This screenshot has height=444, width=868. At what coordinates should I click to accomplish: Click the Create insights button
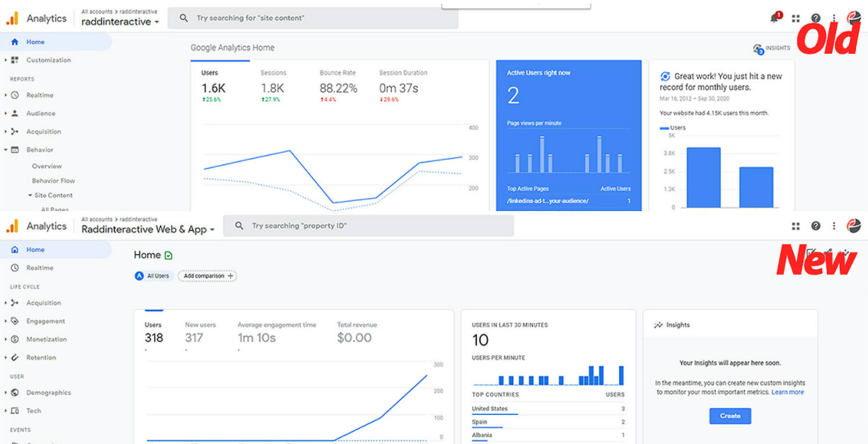pos(730,416)
